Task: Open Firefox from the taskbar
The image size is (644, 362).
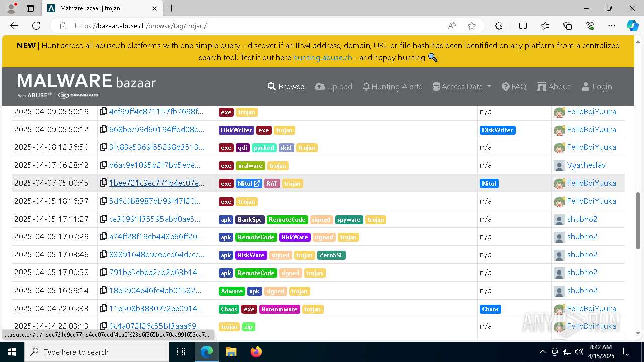Action: [x=256, y=352]
